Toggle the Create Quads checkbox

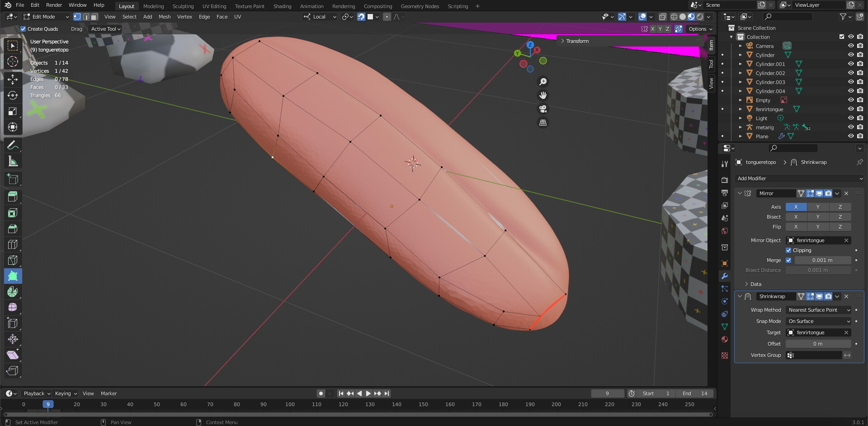tap(23, 29)
